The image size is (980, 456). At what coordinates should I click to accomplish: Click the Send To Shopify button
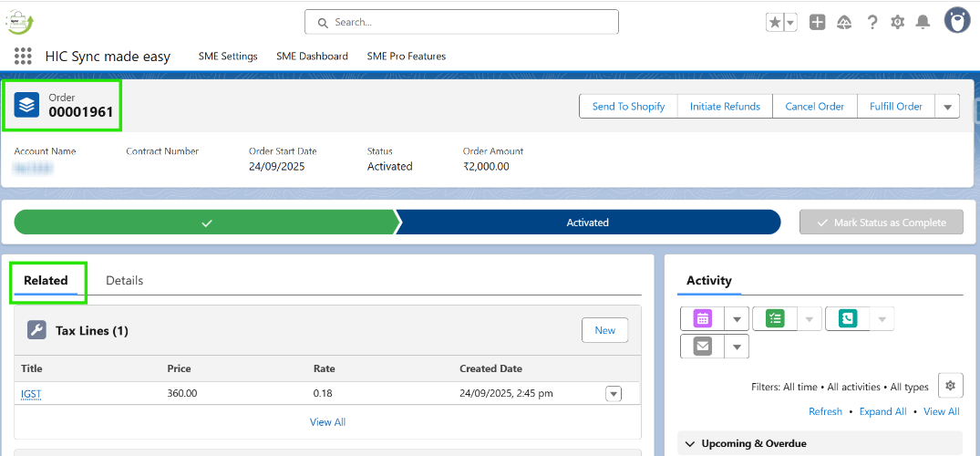pyautogui.click(x=628, y=107)
